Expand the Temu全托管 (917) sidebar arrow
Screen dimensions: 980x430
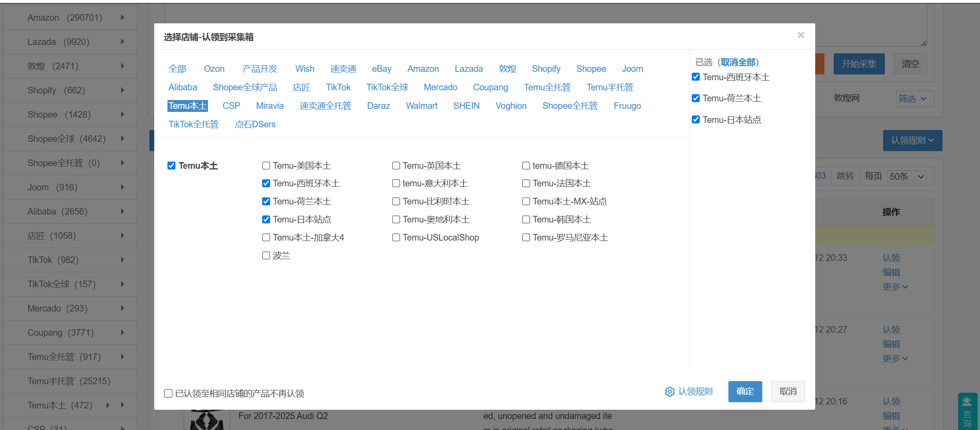pyautogui.click(x=122, y=357)
